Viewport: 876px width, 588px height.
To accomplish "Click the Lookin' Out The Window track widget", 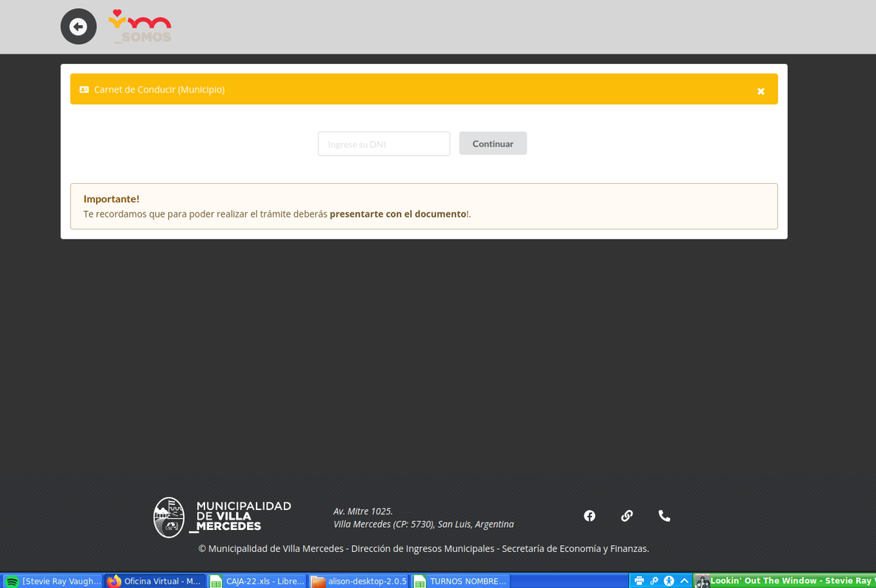I will (x=784, y=581).
